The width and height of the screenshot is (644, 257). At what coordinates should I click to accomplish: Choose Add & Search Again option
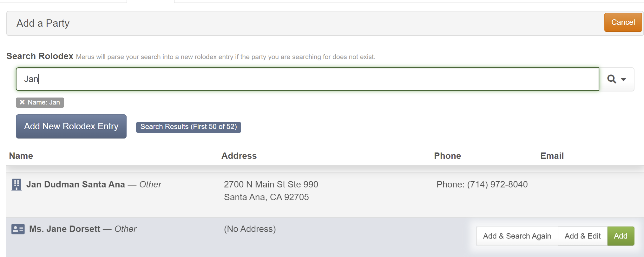[517, 236]
